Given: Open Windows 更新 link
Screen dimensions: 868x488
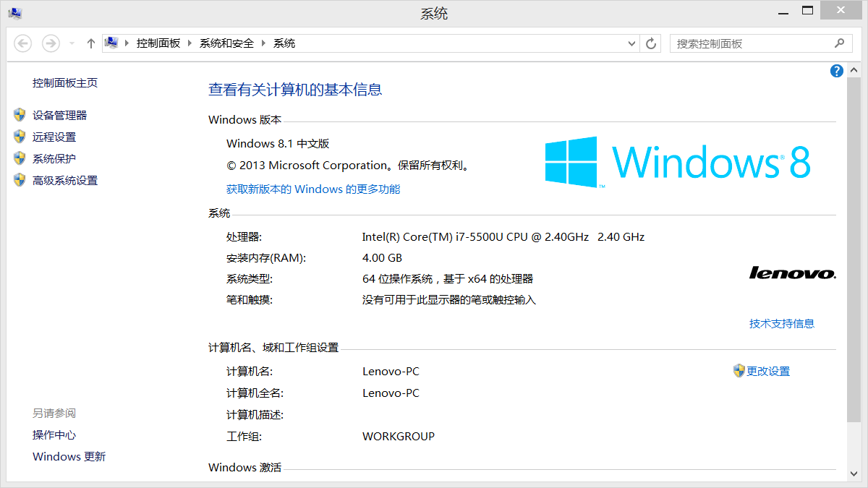Looking at the screenshot, I should click(69, 457).
